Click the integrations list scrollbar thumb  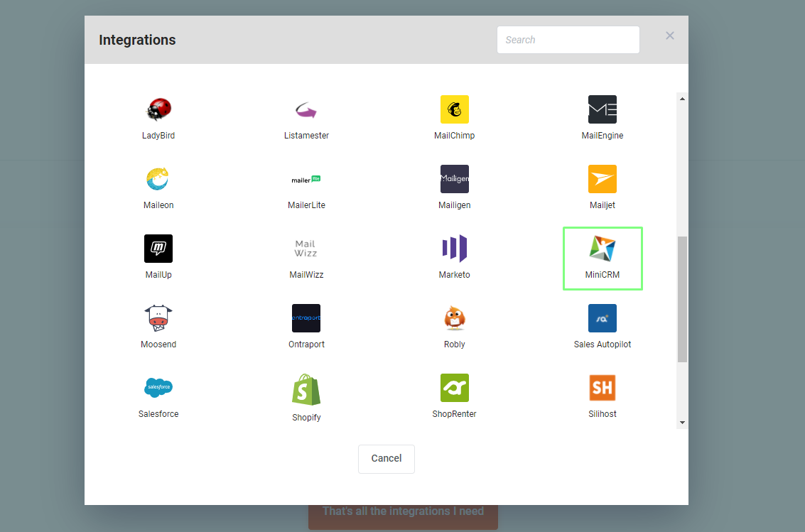coord(682,299)
